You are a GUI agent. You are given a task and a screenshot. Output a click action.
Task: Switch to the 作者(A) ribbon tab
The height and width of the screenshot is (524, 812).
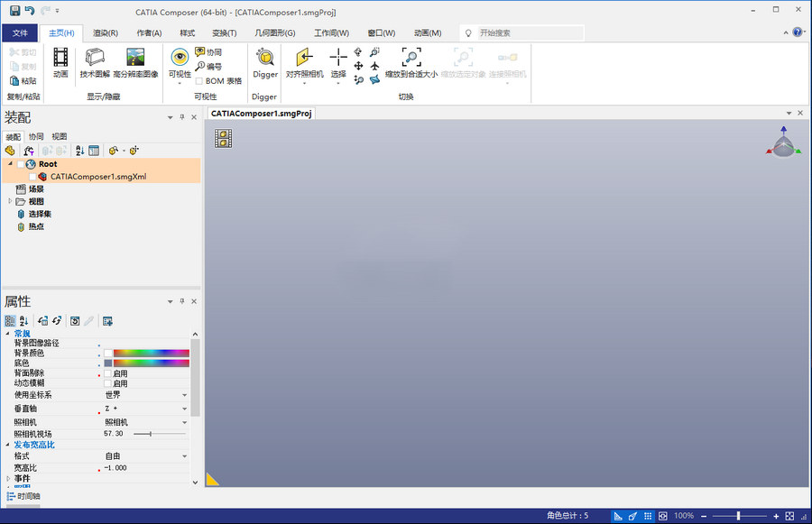149,32
